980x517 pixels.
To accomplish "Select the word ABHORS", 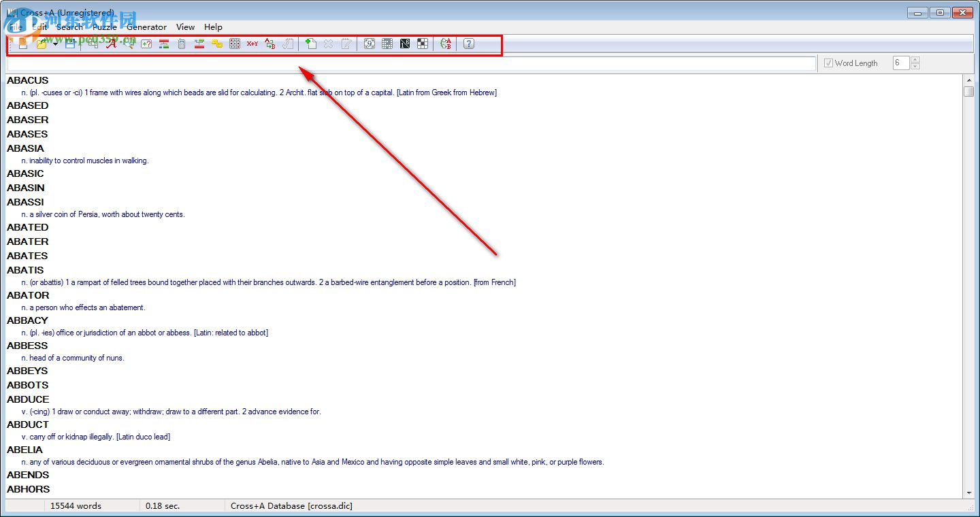I will (29, 489).
